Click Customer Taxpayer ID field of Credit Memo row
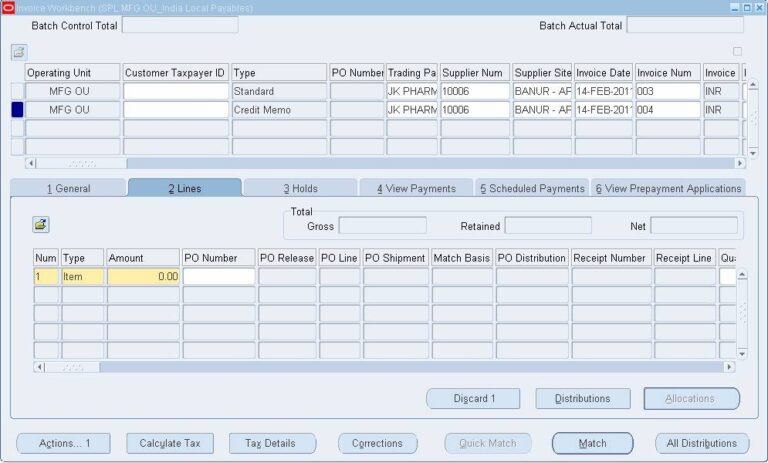Image resolution: width=768 pixels, height=463 pixels. (176, 110)
